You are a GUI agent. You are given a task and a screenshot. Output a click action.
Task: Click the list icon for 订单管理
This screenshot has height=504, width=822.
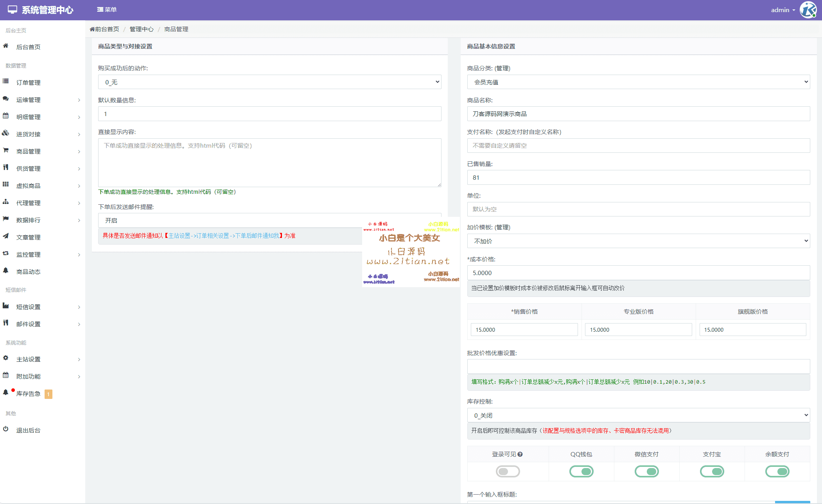(6, 81)
